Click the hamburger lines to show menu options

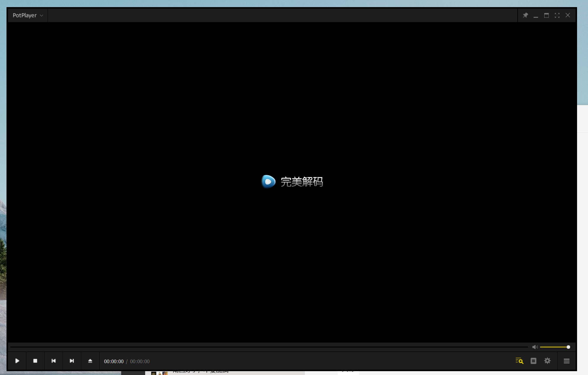click(x=566, y=361)
